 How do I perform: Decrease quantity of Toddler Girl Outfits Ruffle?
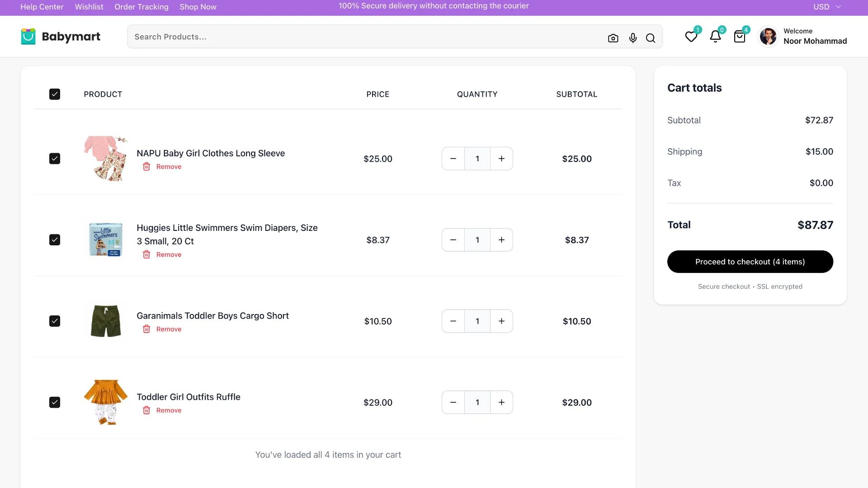pos(453,403)
